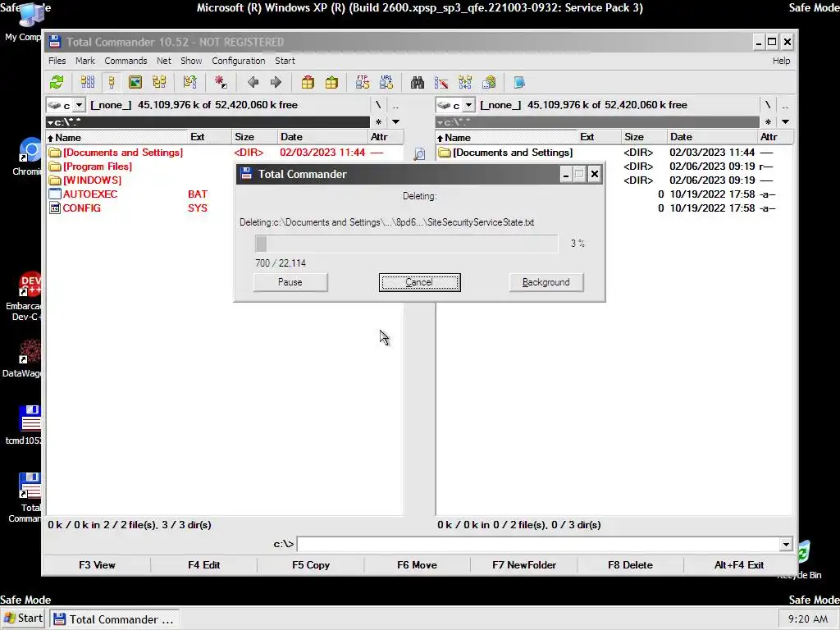The width and height of the screenshot is (840, 630).
Task: Click F8 Delete button
Action: click(x=631, y=565)
